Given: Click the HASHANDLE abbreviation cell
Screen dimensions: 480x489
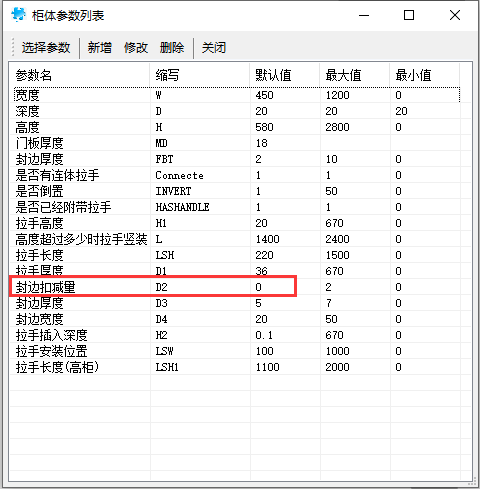Looking at the screenshot, I should 182,207.
